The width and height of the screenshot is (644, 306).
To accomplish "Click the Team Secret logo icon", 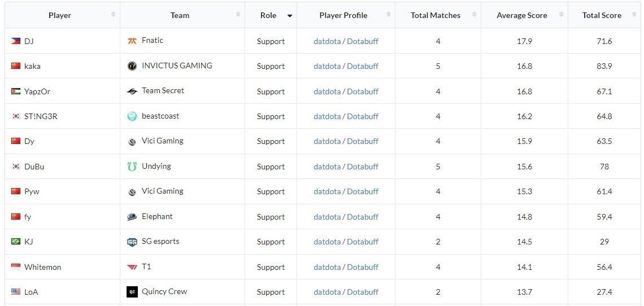I will pyautogui.click(x=132, y=91).
